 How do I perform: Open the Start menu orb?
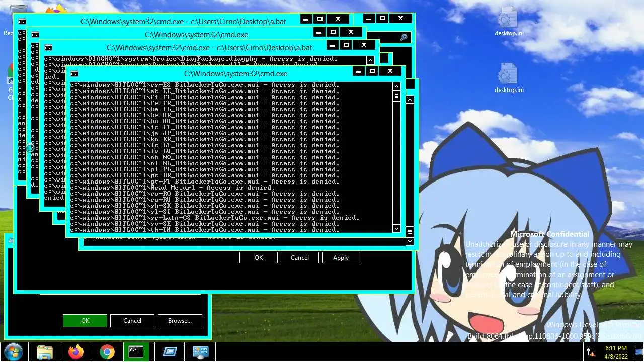pos(14,352)
